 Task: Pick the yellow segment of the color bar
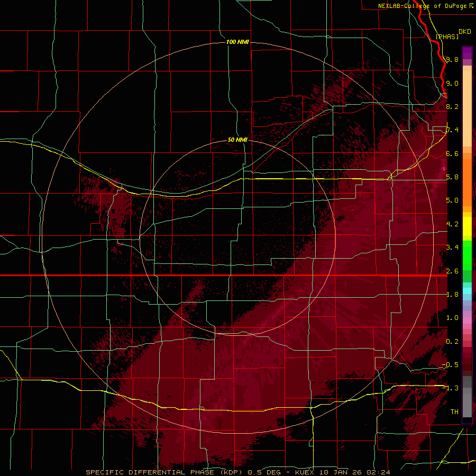(x=467, y=226)
